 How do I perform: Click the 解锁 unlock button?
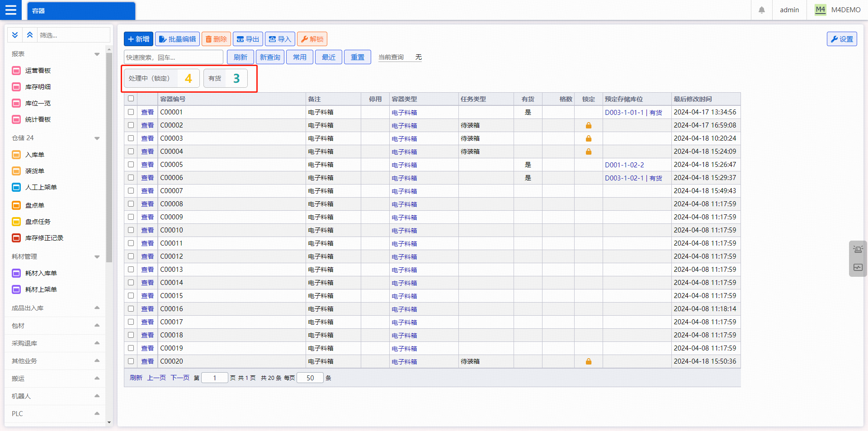[312, 39]
